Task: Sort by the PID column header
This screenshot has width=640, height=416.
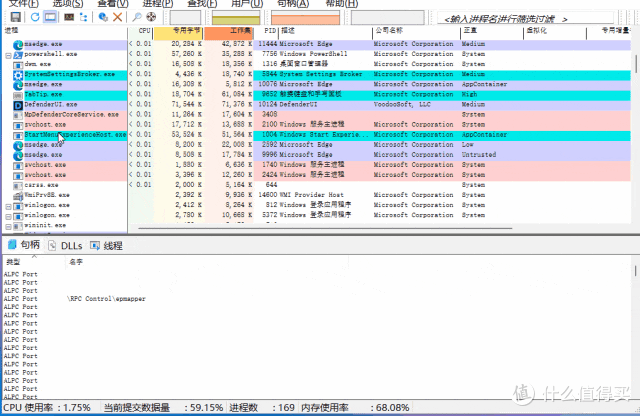Action: 266,31
